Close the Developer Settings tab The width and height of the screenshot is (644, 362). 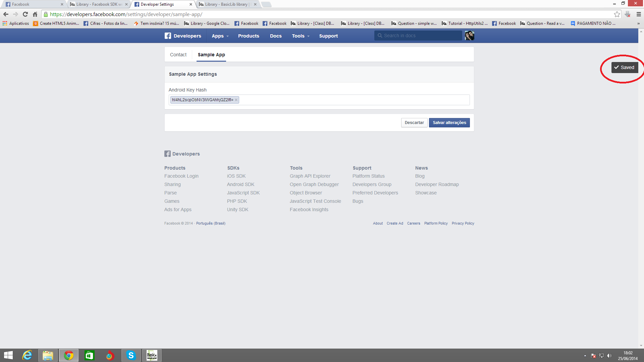191,4
